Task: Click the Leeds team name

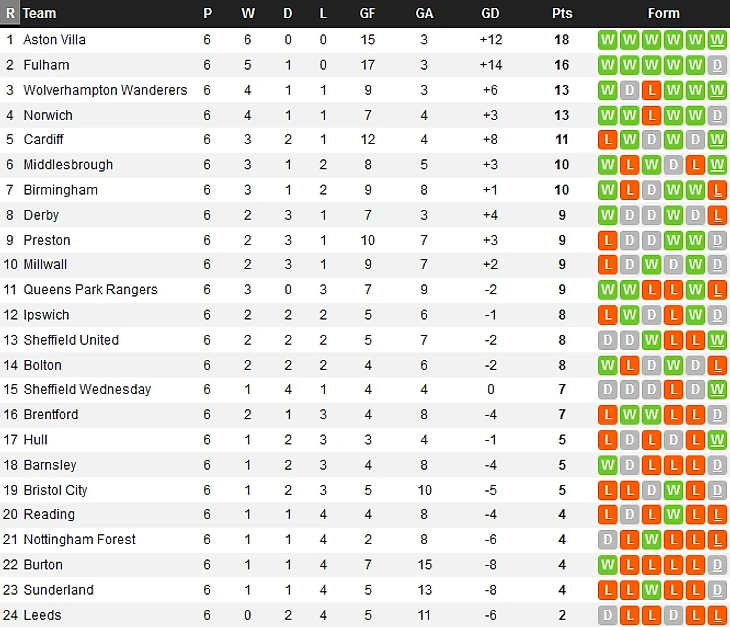Action: pyautogui.click(x=42, y=615)
